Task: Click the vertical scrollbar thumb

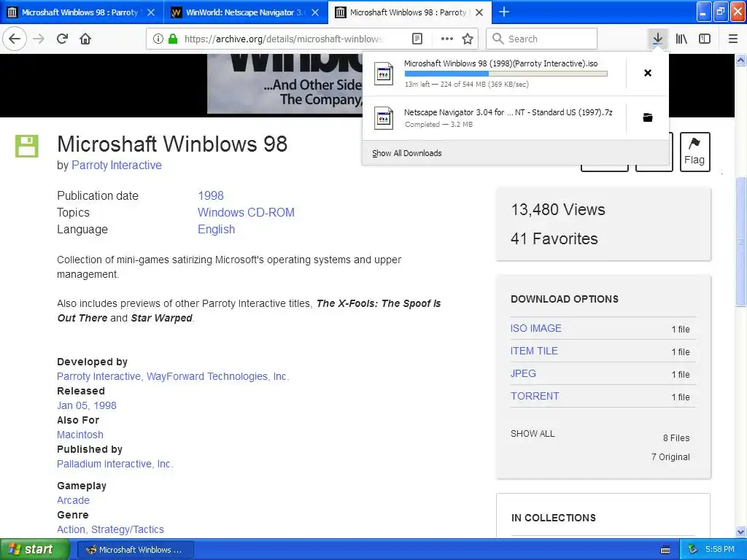Action: tap(741, 241)
